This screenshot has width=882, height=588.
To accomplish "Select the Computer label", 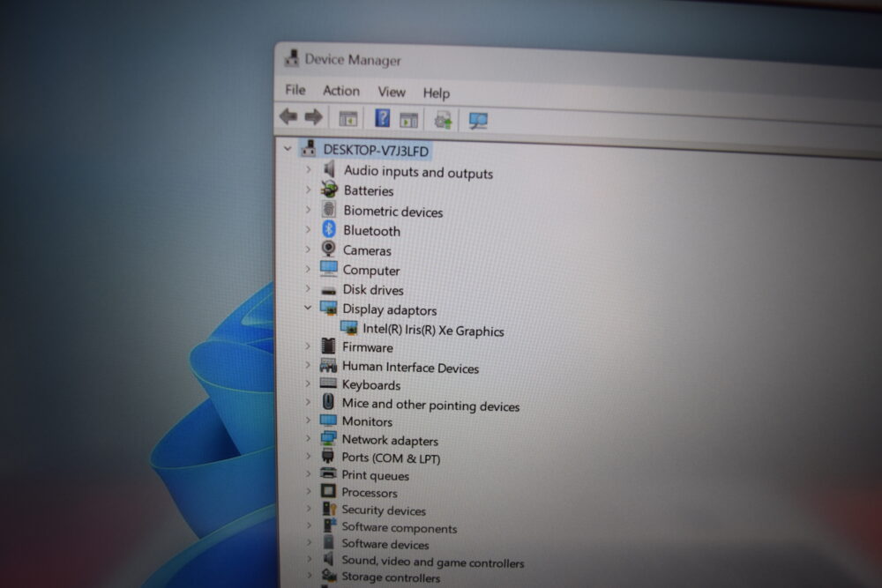I will [371, 271].
